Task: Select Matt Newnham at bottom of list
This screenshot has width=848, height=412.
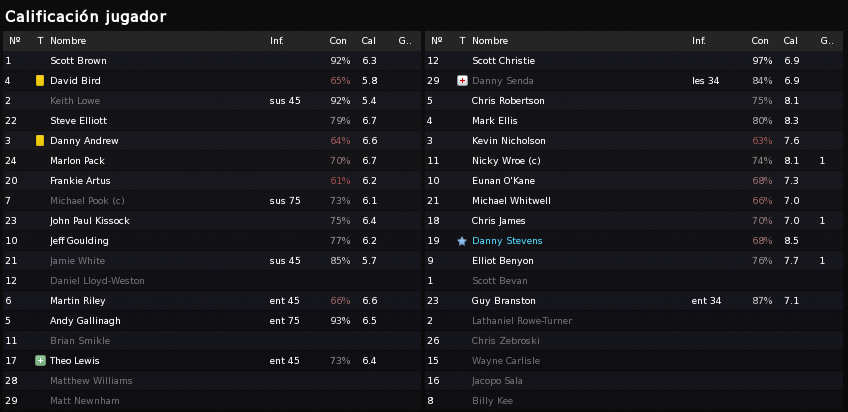Action: point(212,401)
